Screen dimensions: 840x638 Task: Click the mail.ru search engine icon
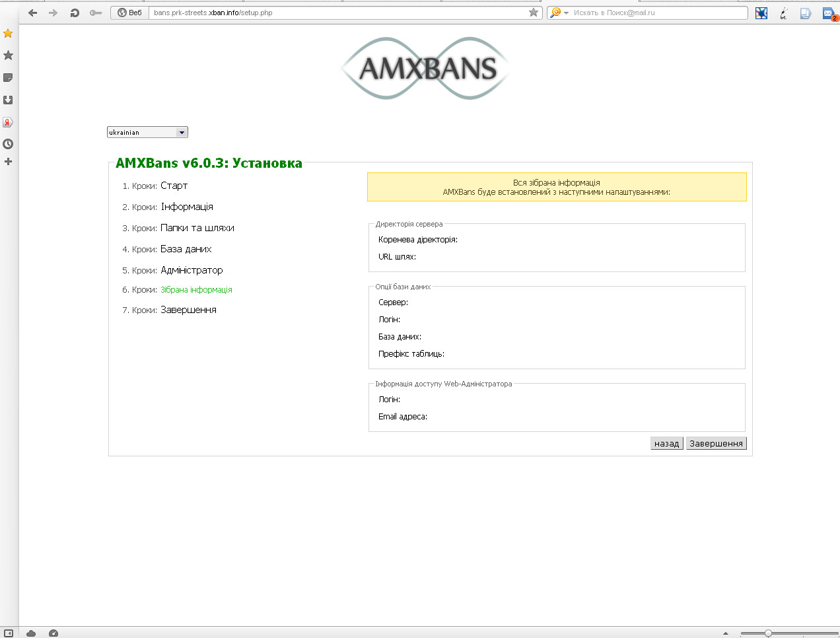point(555,13)
